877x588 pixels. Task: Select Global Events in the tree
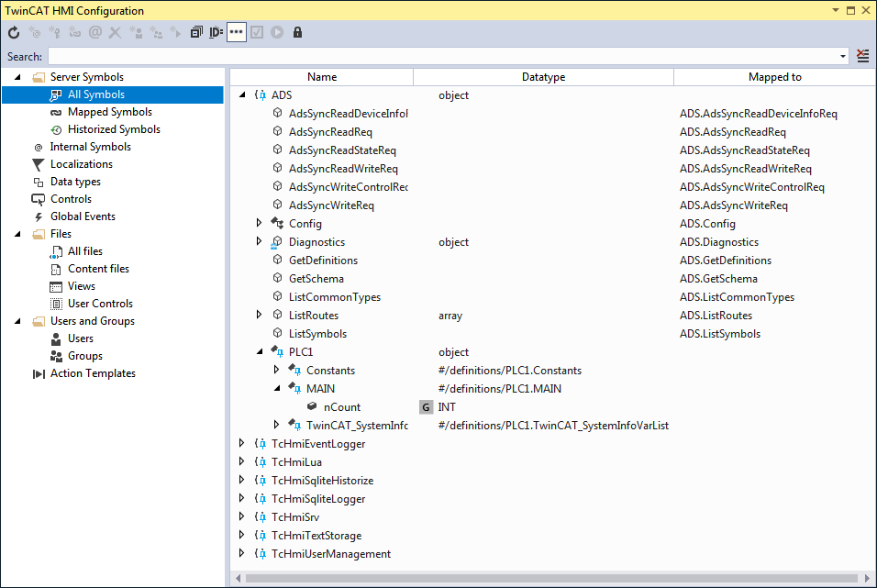tap(83, 216)
